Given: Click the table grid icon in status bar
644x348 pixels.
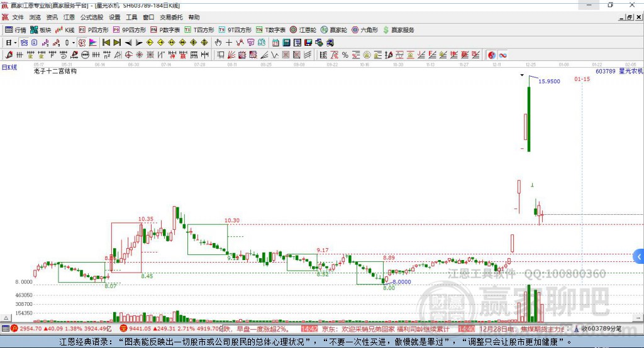Looking at the screenshot, I should point(5,329).
